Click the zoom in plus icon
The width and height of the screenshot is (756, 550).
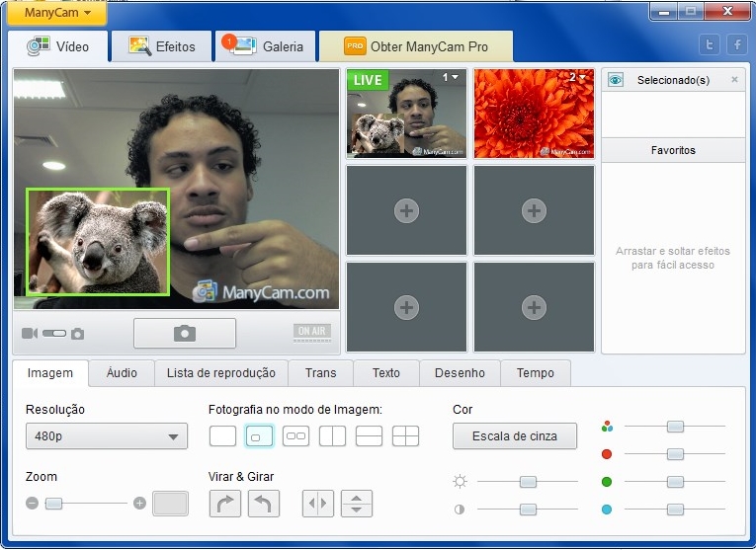[139, 504]
